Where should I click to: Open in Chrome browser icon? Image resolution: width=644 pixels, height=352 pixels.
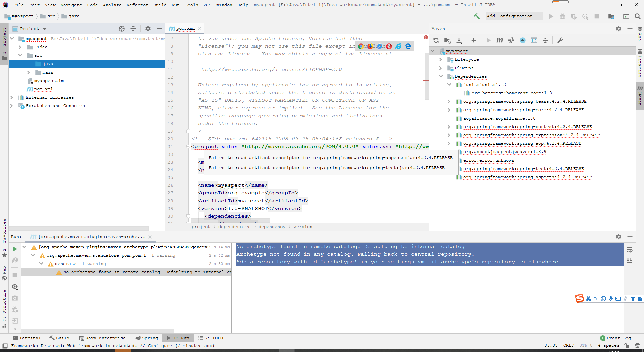tap(361, 46)
